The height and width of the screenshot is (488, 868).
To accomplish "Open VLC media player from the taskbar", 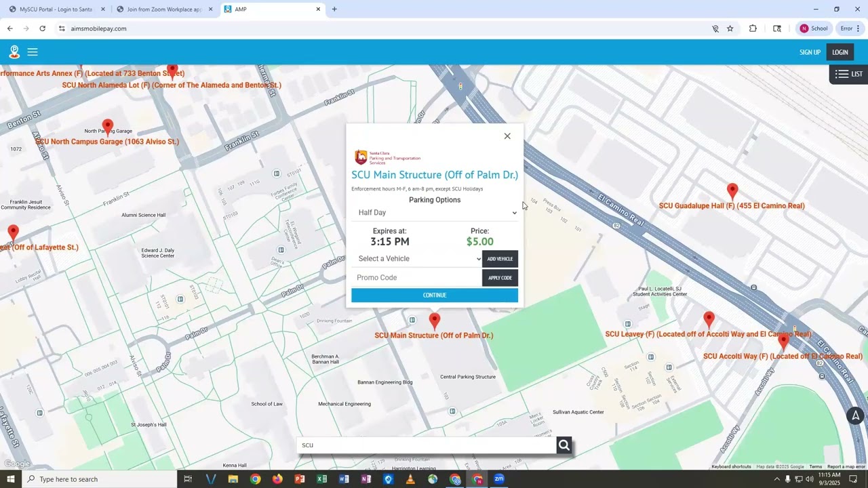I will (410, 479).
